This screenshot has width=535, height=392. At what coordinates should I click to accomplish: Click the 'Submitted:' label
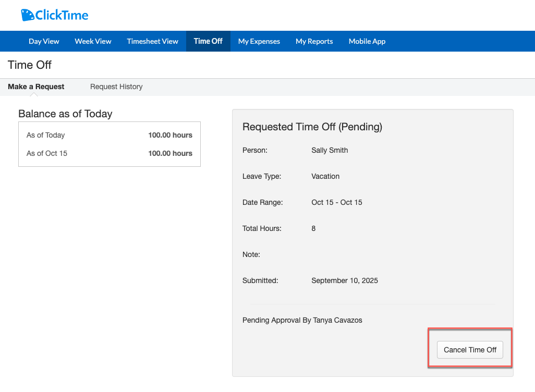click(260, 280)
